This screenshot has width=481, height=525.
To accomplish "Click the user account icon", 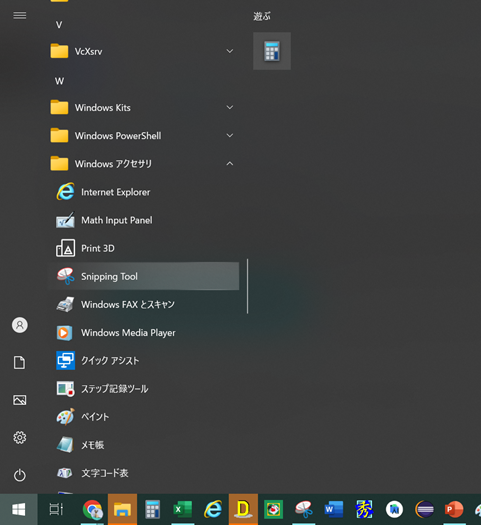I will coord(20,325).
